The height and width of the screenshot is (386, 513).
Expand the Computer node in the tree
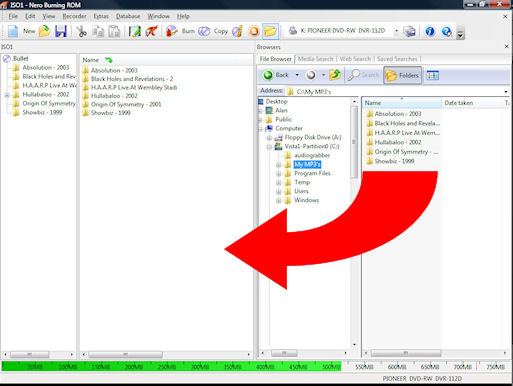pyautogui.click(x=260, y=129)
